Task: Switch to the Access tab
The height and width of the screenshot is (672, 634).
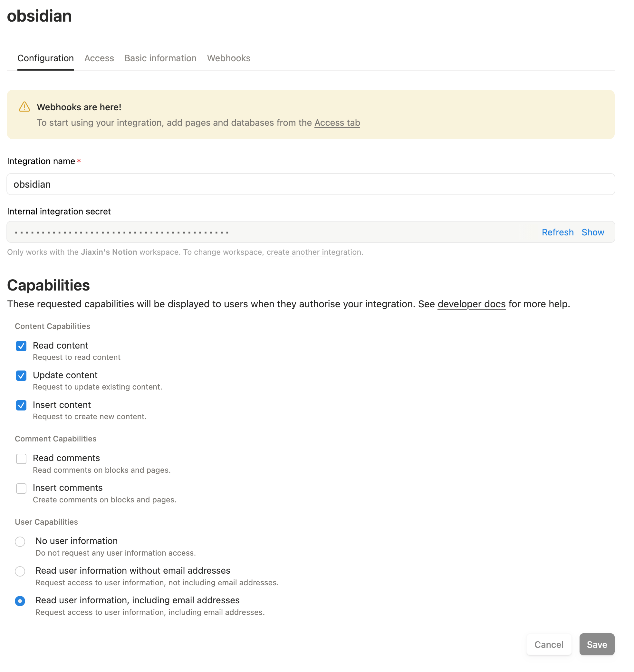Action: pos(99,58)
